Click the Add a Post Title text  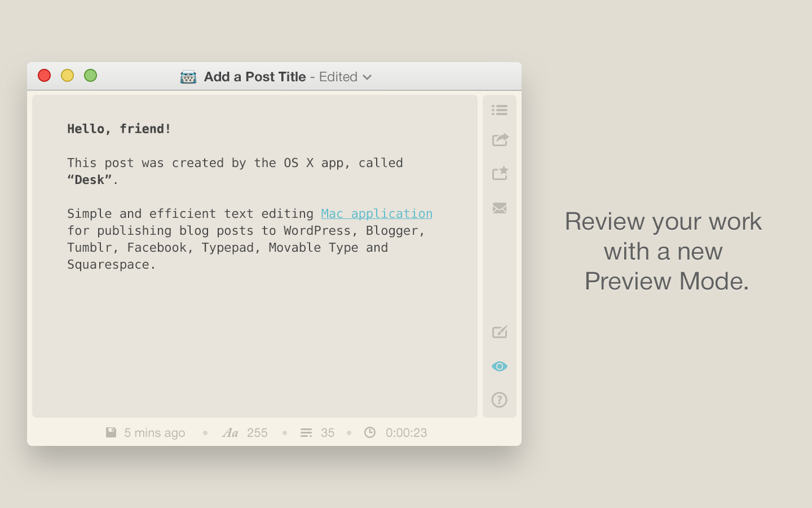(255, 77)
